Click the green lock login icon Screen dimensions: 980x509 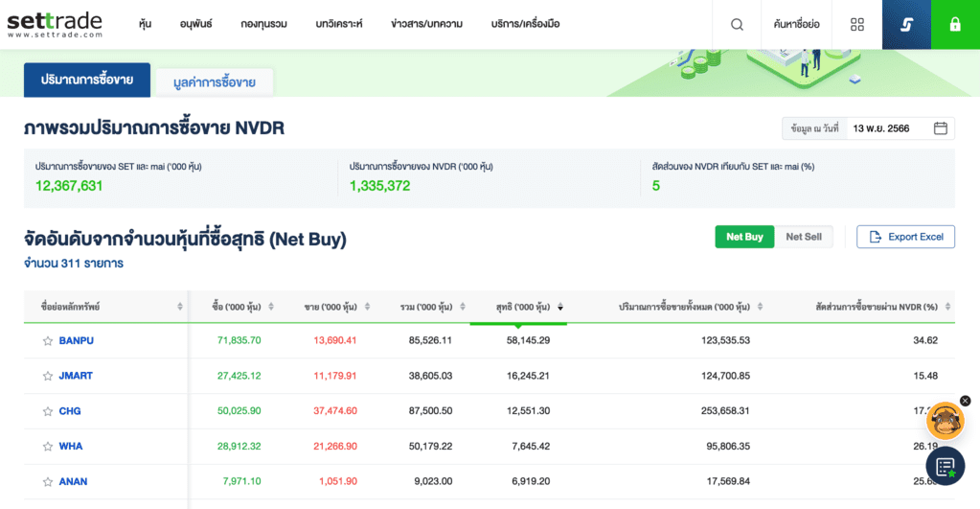tap(955, 24)
